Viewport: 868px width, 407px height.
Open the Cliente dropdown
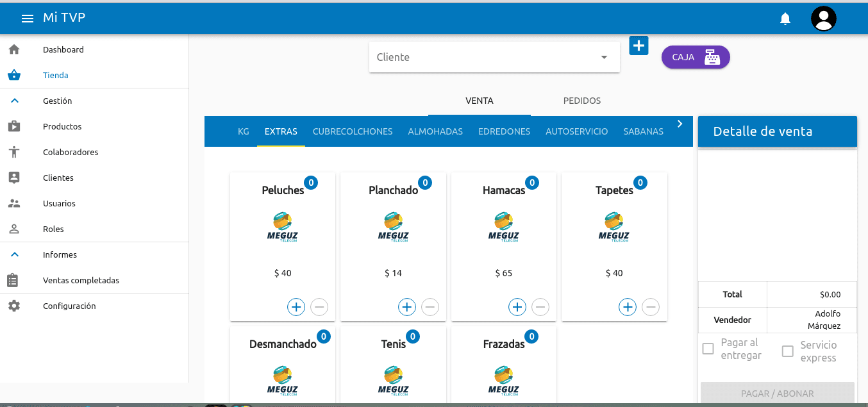pos(494,57)
